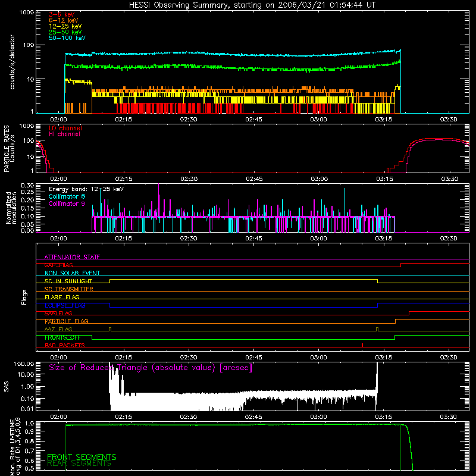The height and width of the screenshot is (476, 476).
Task: Click the red spike on the BAD_PACKETS line
Action: pyautogui.click(x=362, y=345)
